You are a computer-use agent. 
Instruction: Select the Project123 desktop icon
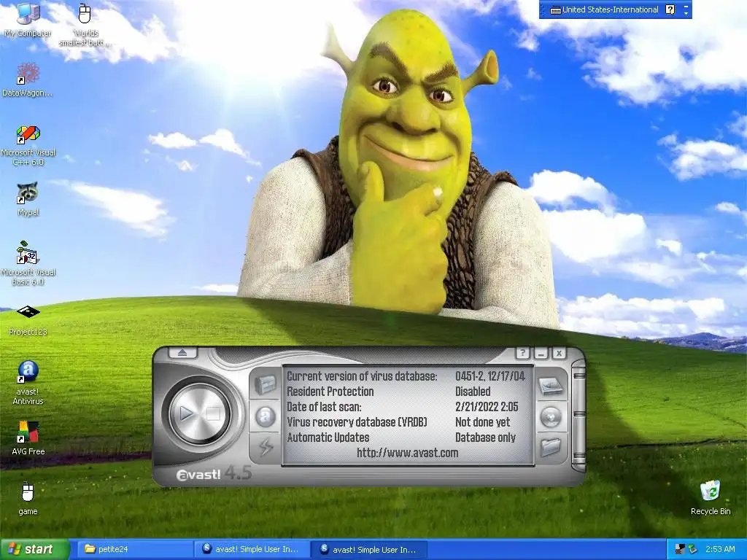(28, 321)
